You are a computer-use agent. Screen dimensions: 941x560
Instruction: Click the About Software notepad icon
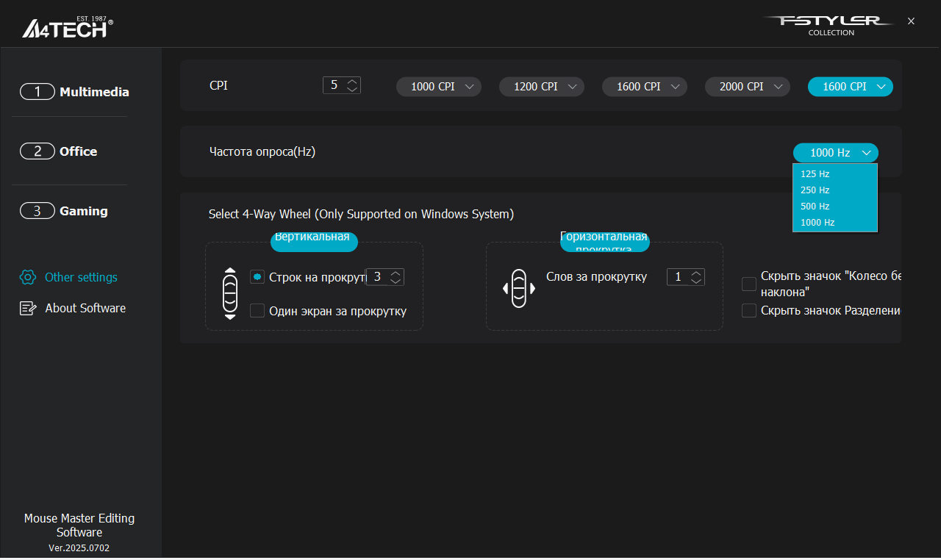click(28, 308)
